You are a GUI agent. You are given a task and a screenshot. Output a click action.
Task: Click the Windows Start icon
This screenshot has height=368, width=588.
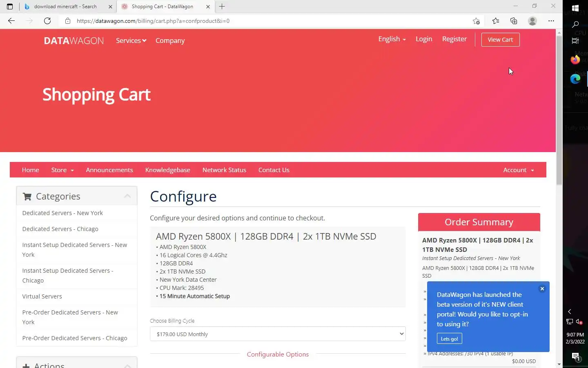pyautogui.click(x=575, y=8)
